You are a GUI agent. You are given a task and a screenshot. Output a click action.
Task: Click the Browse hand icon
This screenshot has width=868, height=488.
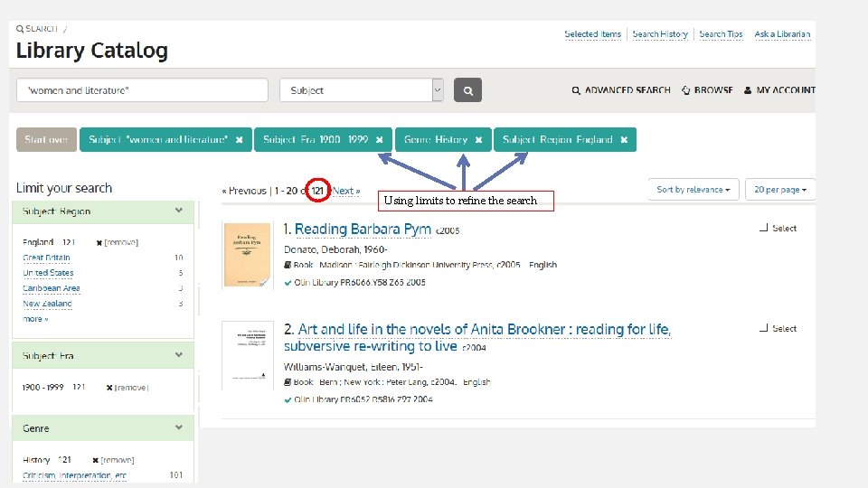686,90
